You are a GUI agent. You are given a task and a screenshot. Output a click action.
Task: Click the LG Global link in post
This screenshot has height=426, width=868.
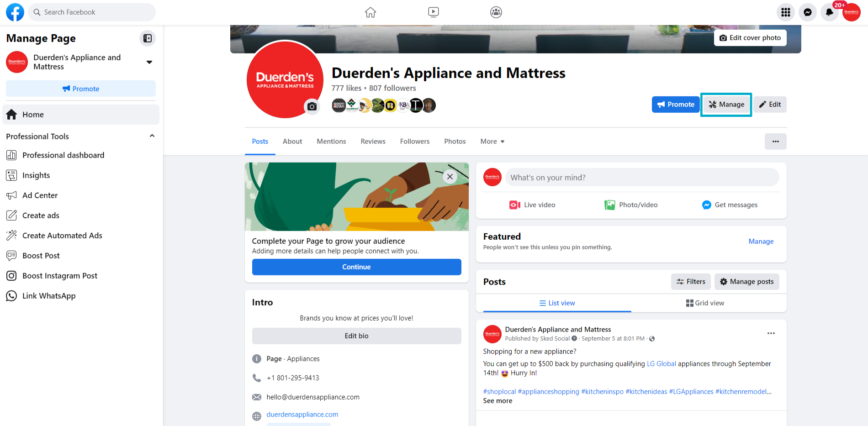662,364
